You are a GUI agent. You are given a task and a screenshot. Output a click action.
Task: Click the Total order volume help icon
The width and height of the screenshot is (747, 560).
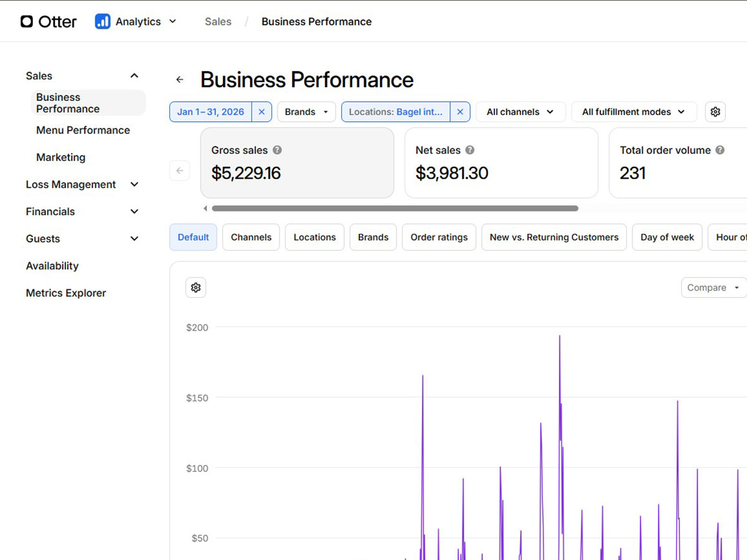click(x=720, y=150)
